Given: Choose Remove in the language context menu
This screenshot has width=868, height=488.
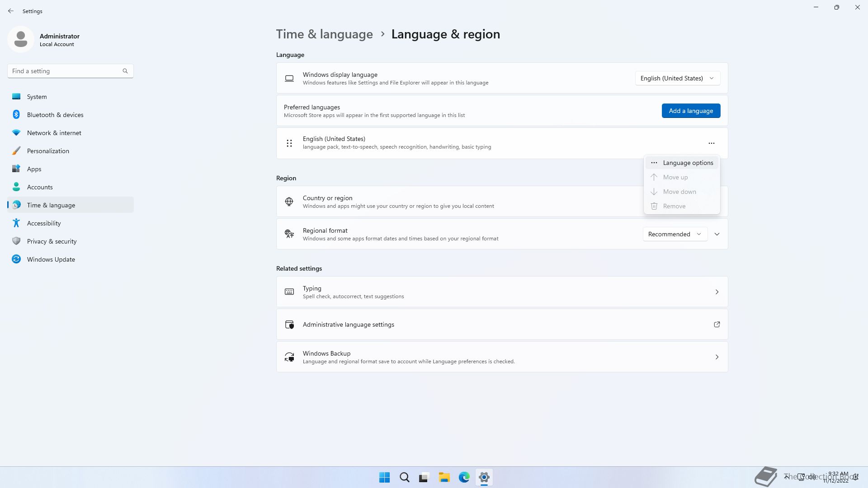Looking at the screenshot, I should tap(674, 206).
